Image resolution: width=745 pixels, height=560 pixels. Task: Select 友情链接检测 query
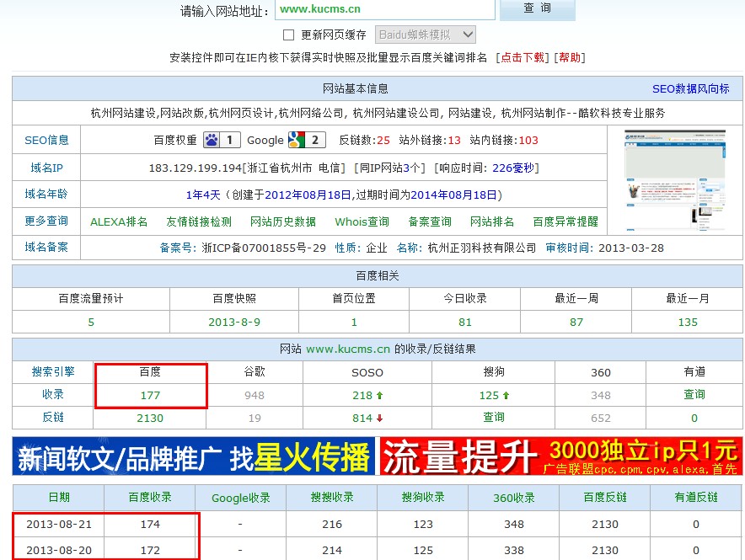point(199,221)
